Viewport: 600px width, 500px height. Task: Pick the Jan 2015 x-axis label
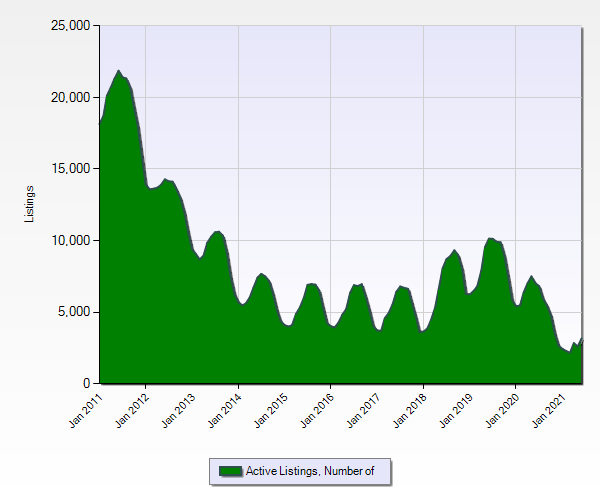[269, 411]
